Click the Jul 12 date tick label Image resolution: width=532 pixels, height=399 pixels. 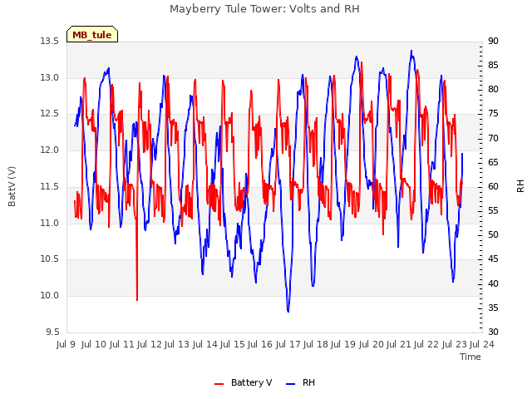click(150, 344)
